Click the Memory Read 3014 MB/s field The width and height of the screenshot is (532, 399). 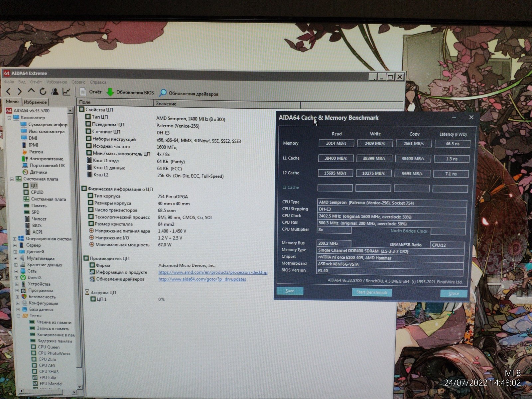[336, 143]
